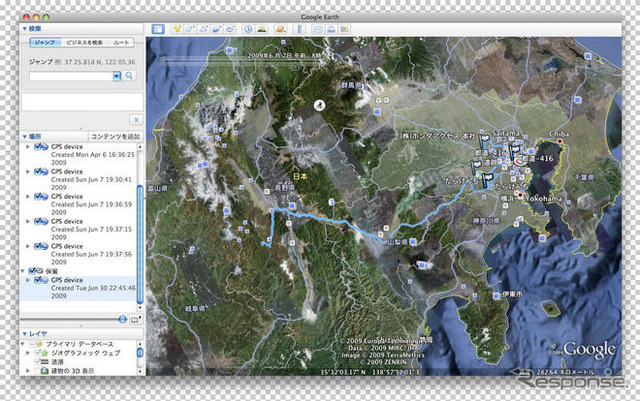Viewport: 640px width, 401px height.
Task: Show the ruler tool
Action: [x=299, y=29]
